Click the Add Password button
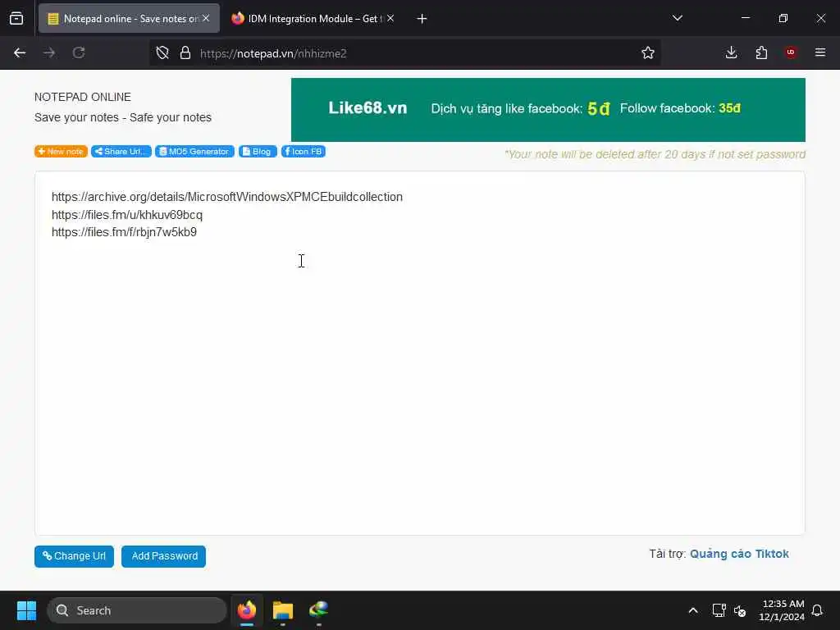This screenshot has height=630, width=840. pyautogui.click(x=163, y=557)
